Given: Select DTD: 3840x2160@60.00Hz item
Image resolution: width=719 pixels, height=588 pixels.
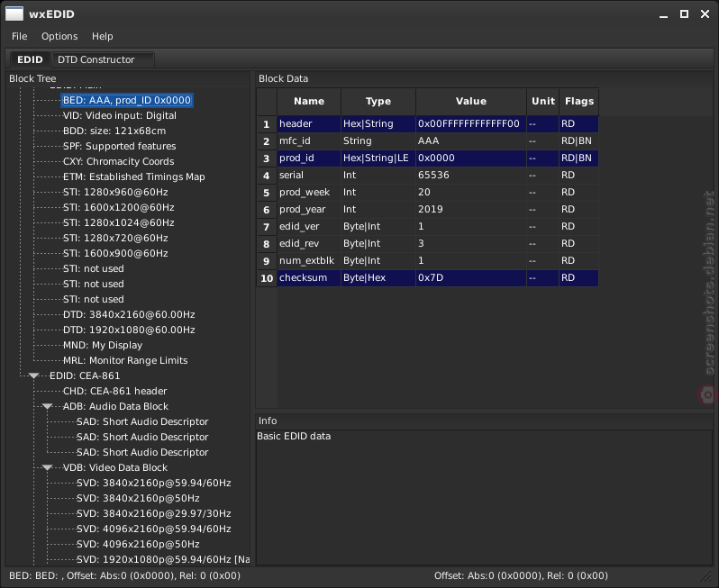Looking at the screenshot, I should pos(129,314).
